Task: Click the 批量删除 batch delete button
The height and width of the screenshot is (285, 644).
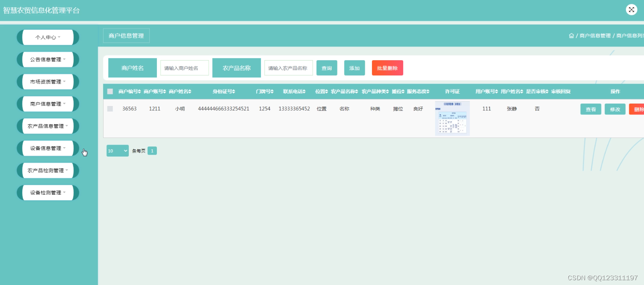Action: click(388, 68)
